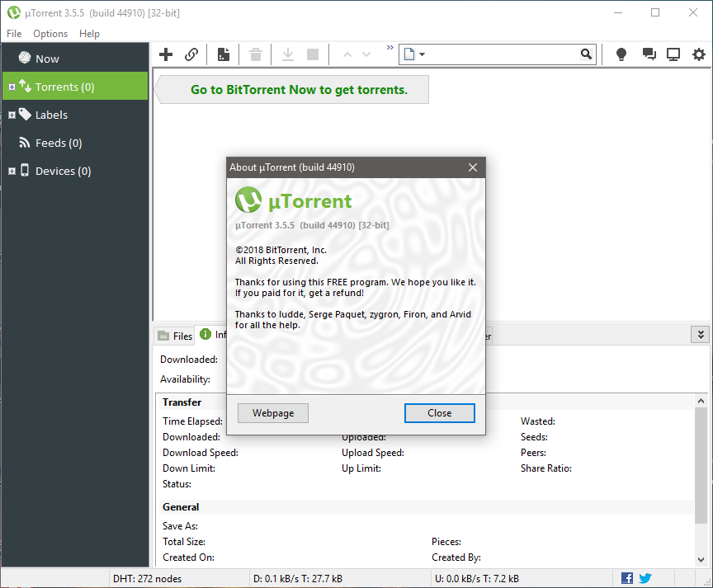Open the Options menu
The image size is (713, 588).
(50, 34)
